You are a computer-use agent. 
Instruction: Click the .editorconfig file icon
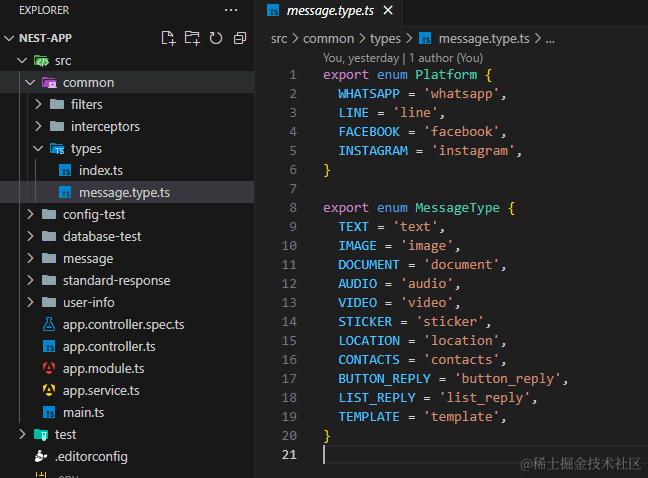pyautogui.click(x=41, y=456)
